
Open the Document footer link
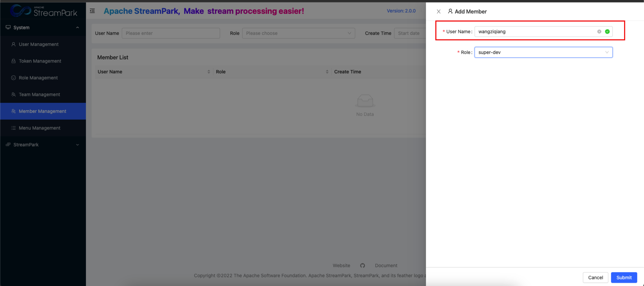(386, 266)
